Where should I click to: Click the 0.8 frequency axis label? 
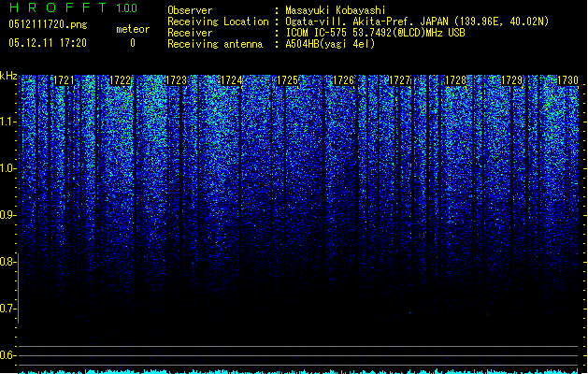[x=7, y=262]
